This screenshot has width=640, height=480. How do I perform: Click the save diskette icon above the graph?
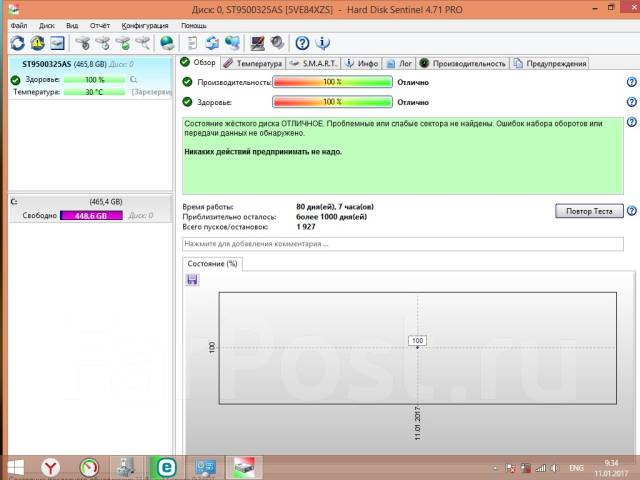(192, 280)
